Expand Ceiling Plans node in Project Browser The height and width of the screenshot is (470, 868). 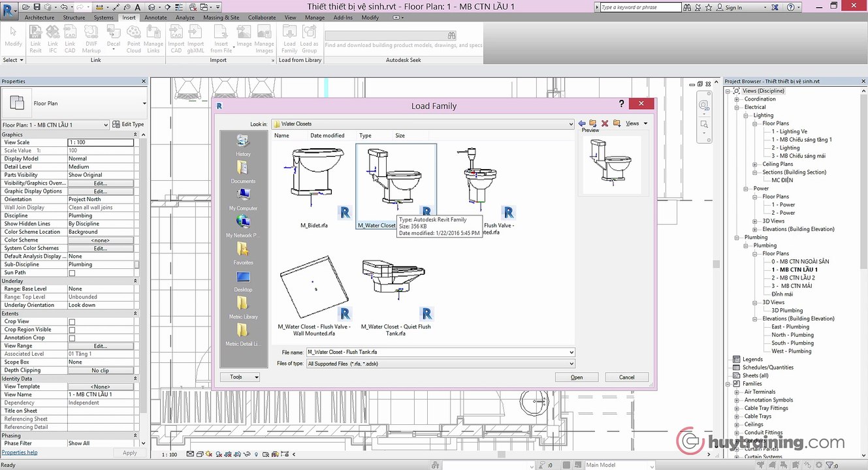756,164
